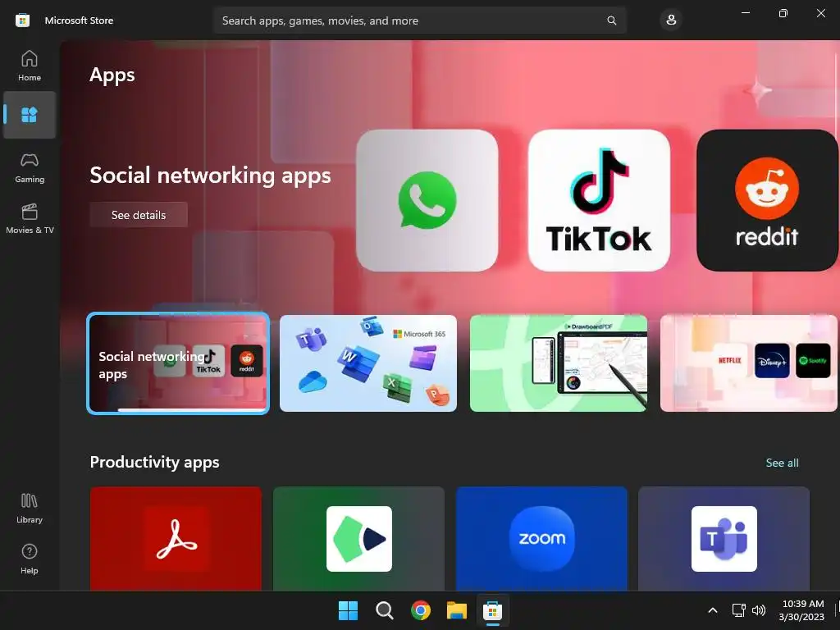Open the Microsoft Teams app card

tap(724, 538)
